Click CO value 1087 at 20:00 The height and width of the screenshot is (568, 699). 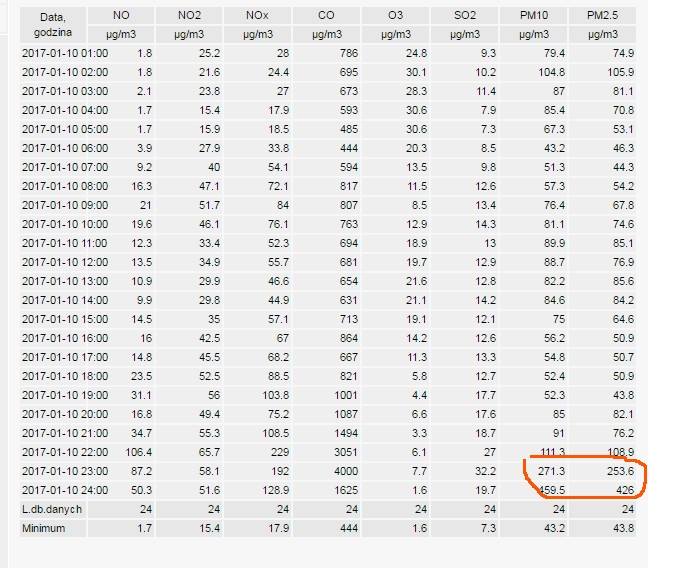346,415
